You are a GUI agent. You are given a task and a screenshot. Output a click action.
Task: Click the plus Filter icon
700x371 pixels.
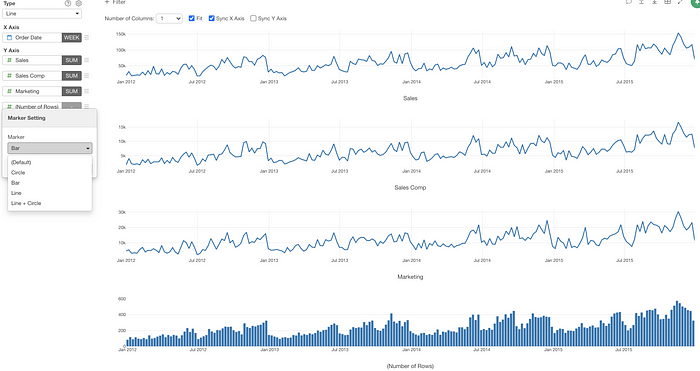pyautogui.click(x=107, y=2)
